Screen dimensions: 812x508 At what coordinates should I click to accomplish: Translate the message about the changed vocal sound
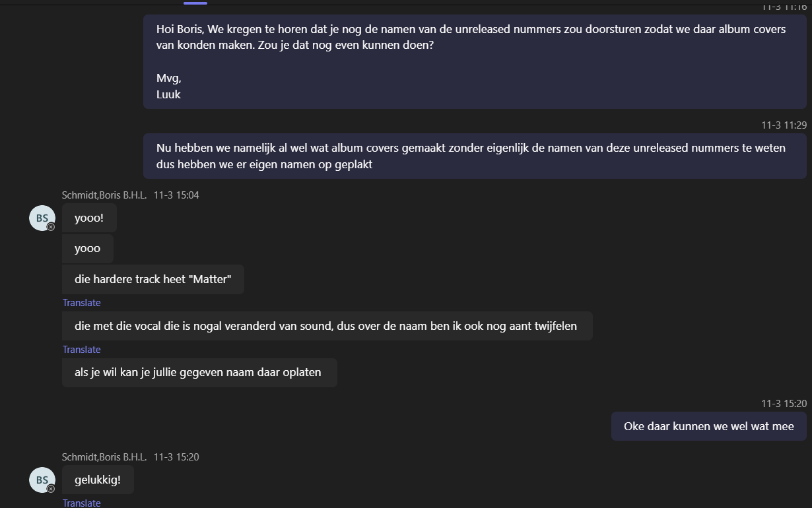(81, 350)
